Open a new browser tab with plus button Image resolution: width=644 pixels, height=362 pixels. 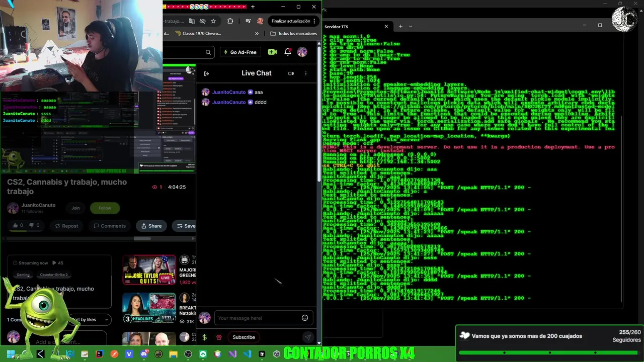(253, 7)
